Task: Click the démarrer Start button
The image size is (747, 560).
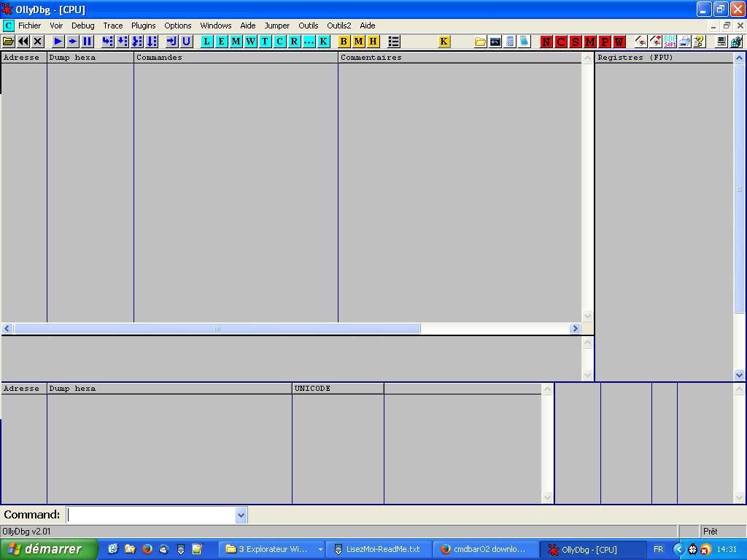Action: point(49,550)
